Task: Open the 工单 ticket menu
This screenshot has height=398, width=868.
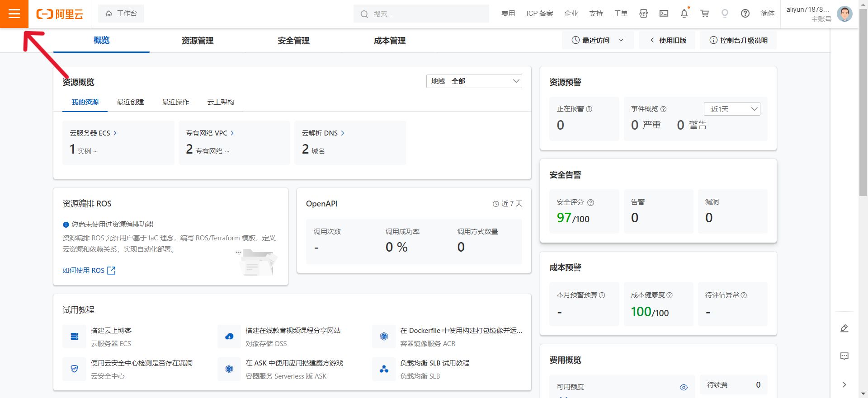Action: [621, 14]
